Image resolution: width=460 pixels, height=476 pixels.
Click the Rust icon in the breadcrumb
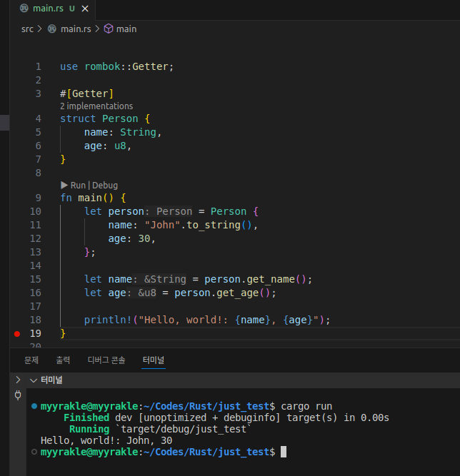[x=53, y=29]
